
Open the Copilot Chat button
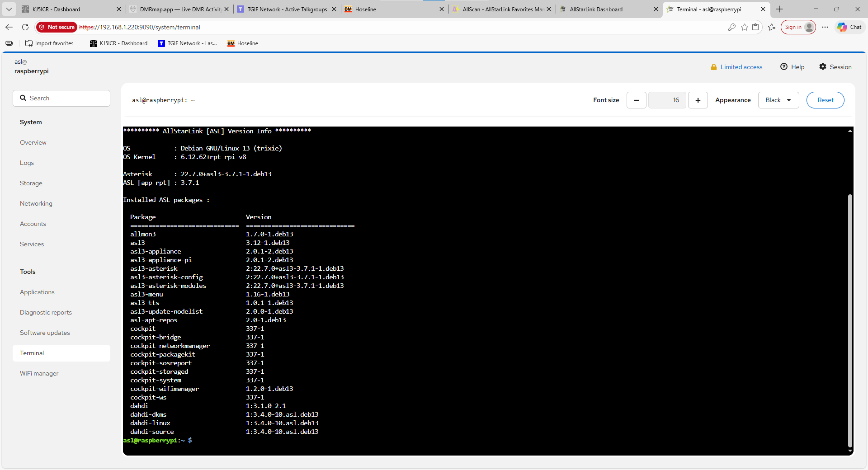[849, 27]
